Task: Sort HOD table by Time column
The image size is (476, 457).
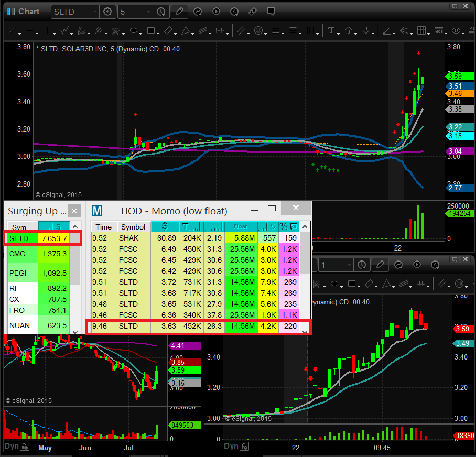Action: (x=104, y=227)
